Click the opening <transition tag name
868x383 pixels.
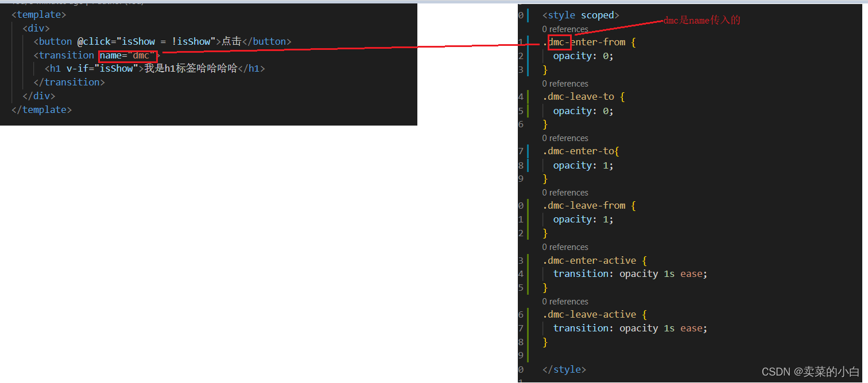tap(64, 55)
